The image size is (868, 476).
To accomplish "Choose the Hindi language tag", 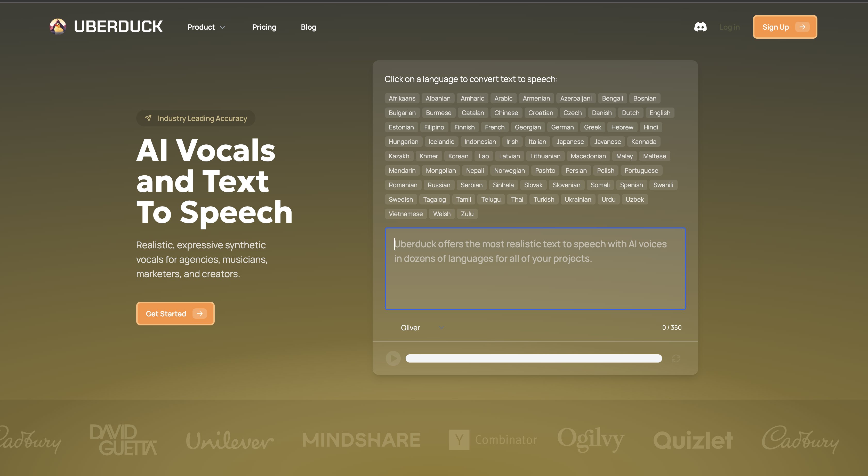I will click(650, 127).
